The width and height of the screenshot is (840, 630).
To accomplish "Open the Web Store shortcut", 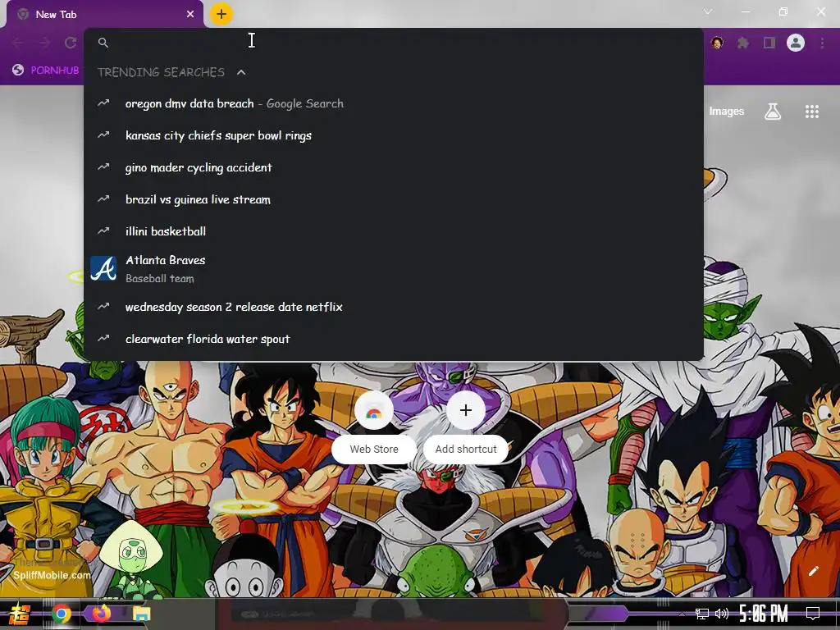I will click(x=374, y=427).
